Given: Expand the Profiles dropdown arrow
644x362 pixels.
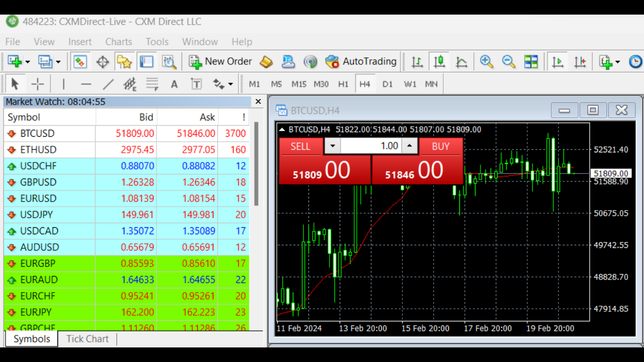Looking at the screenshot, I should [58, 62].
